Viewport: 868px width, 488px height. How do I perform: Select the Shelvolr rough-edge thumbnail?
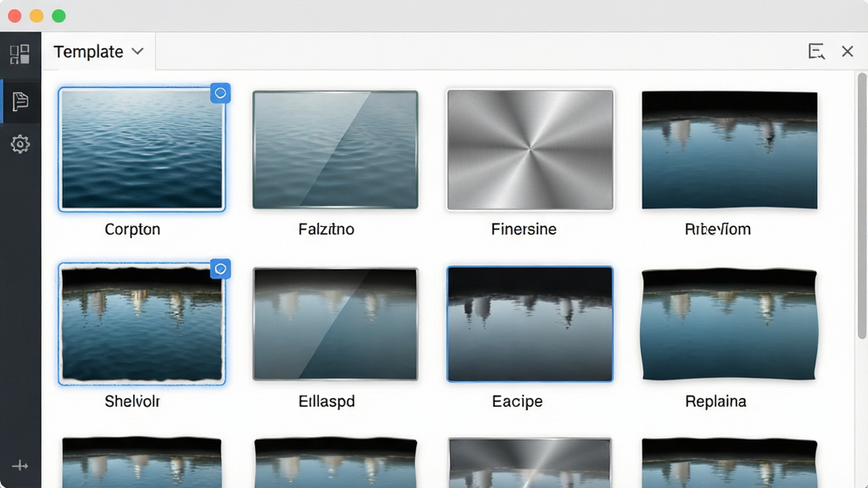pos(142,324)
